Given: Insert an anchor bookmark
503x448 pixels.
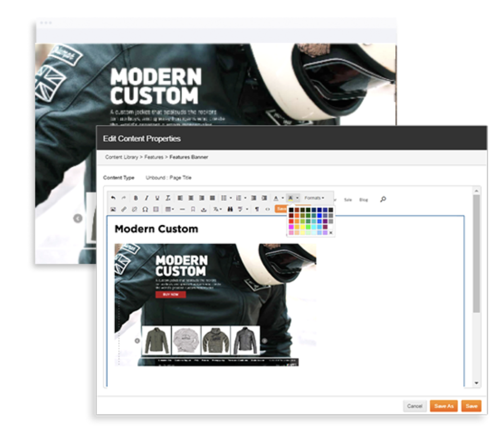Looking at the screenshot, I should [x=193, y=209].
